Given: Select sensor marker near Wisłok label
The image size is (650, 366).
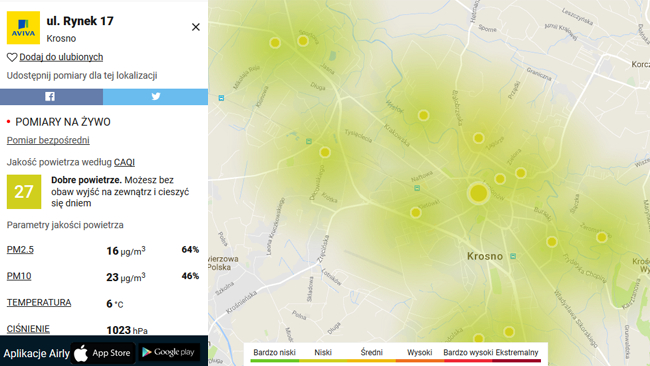Looking at the screenshot, I should pyautogui.click(x=423, y=115).
